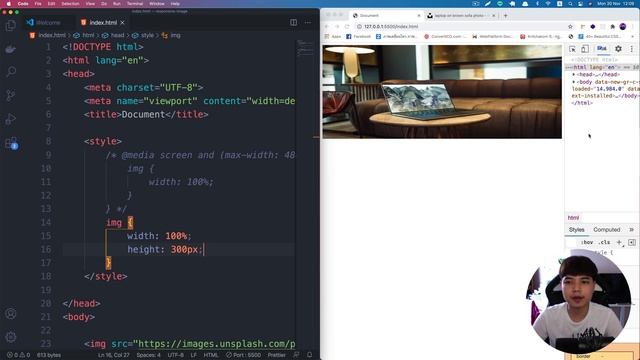Open notifications bell in status bar
The width and height of the screenshot is (640, 360).
pyautogui.click(x=309, y=355)
